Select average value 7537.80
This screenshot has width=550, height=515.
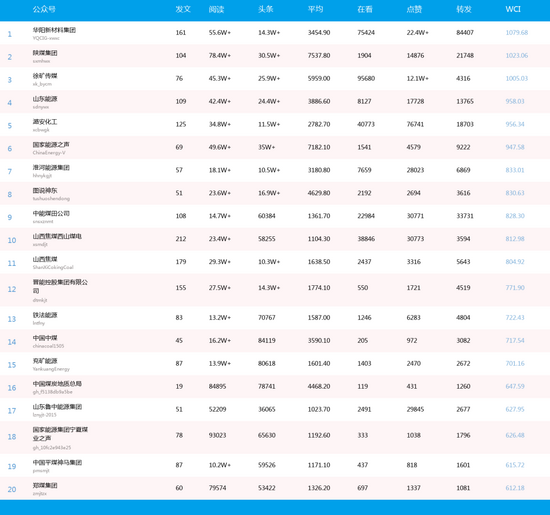tap(319, 55)
